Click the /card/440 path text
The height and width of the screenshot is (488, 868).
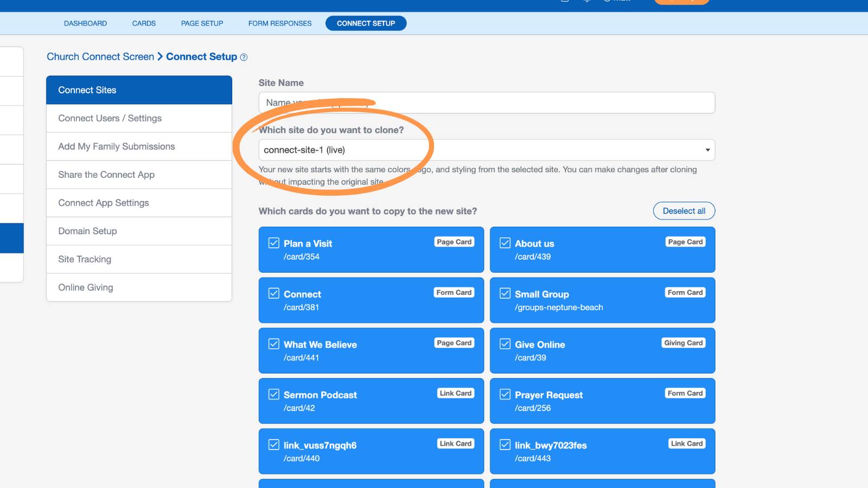click(x=302, y=458)
